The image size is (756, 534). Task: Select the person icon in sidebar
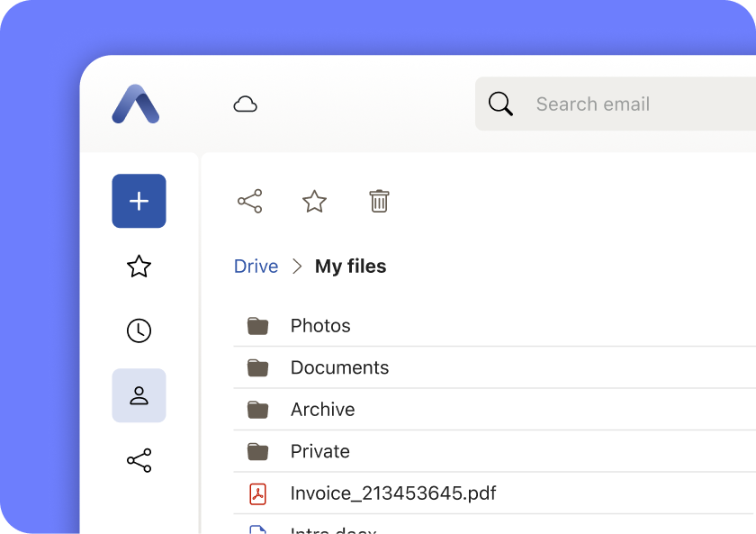pyautogui.click(x=139, y=395)
